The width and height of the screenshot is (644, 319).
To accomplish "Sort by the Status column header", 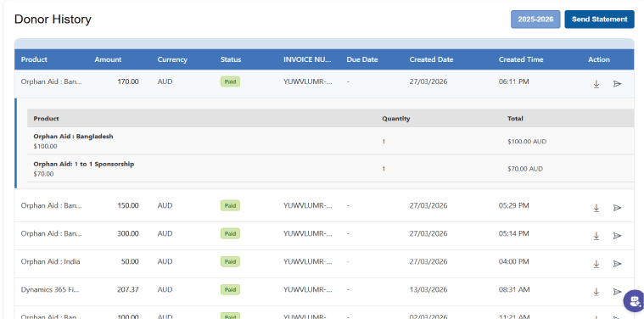I will [x=231, y=59].
